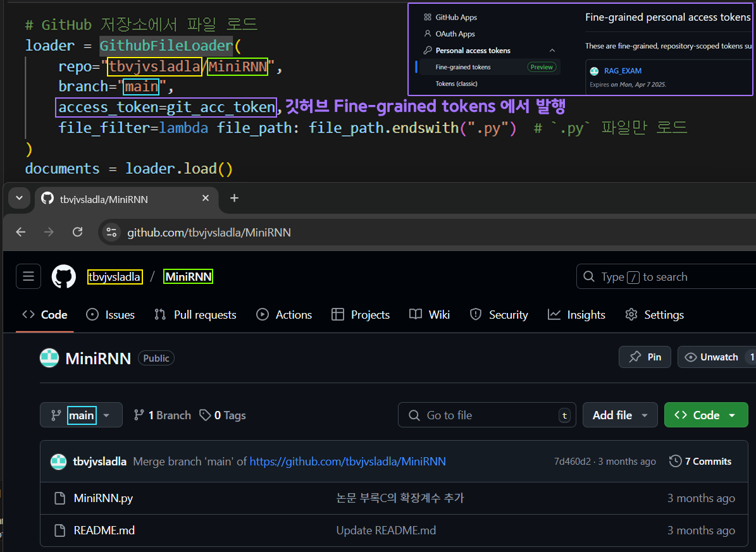Open the commit message link for MiniRNN.py
This screenshot has height=552, width=756.
click(x=400, y=498)
